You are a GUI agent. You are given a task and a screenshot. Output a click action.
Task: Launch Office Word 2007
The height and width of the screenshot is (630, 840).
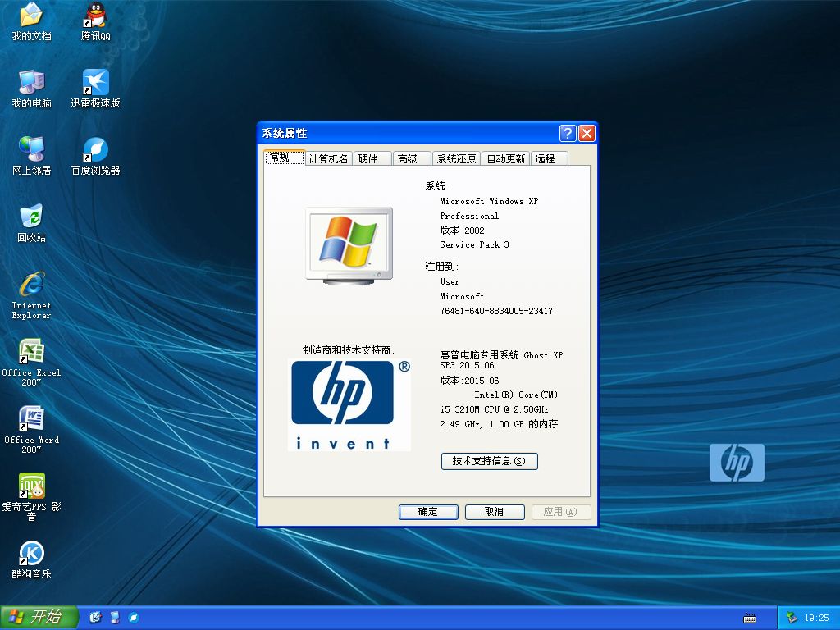pyautogui.click(x=30, y=417)
